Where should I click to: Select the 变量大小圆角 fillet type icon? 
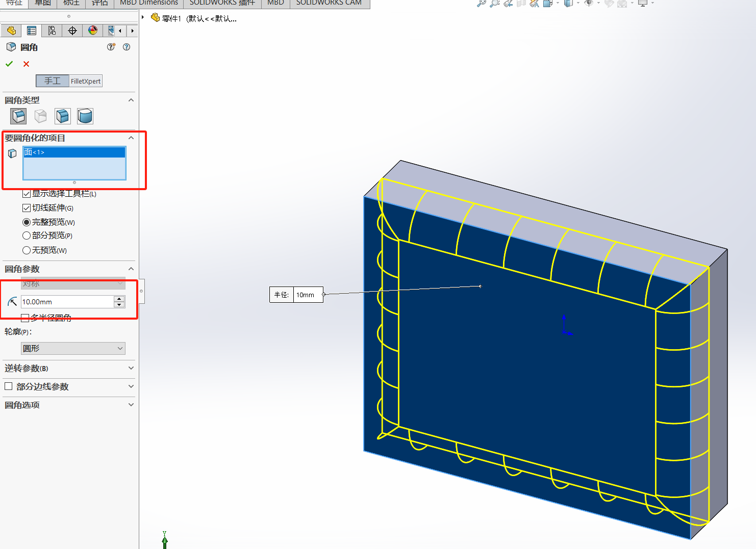point(40,116)
